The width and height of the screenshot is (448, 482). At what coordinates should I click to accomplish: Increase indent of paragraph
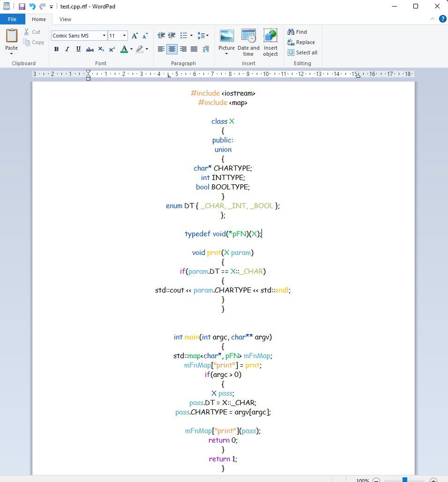pos(172,36)
